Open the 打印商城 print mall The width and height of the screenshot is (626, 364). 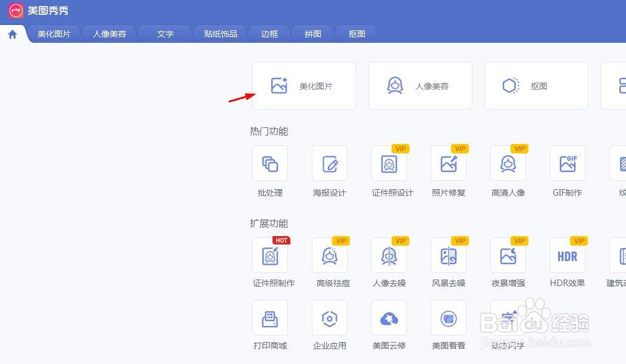click(x=270, y=324)
